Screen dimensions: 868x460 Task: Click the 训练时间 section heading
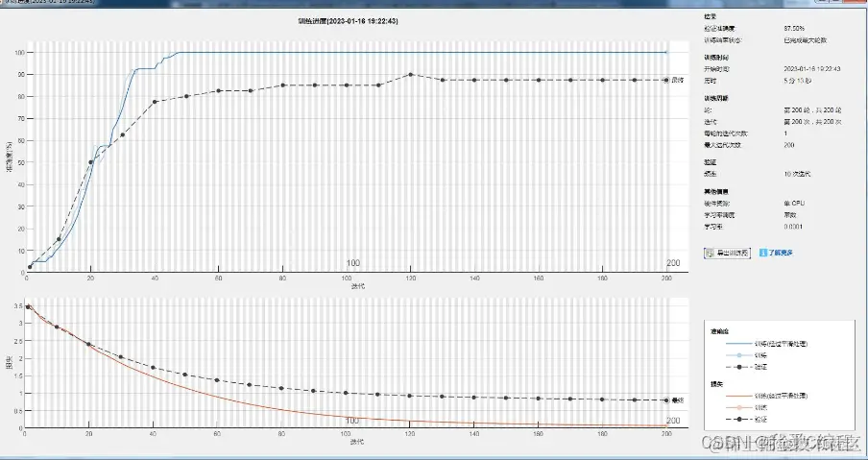[x=716, y=58]
